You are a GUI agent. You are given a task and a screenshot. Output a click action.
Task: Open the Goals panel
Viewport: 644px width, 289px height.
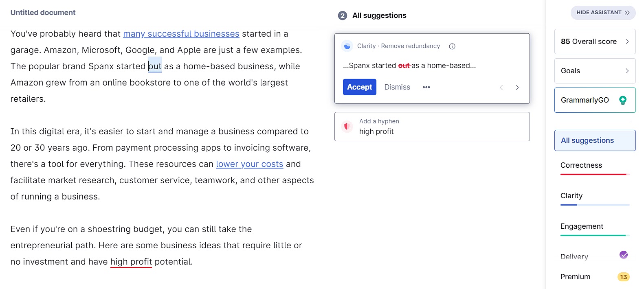(x=595, y=71)
